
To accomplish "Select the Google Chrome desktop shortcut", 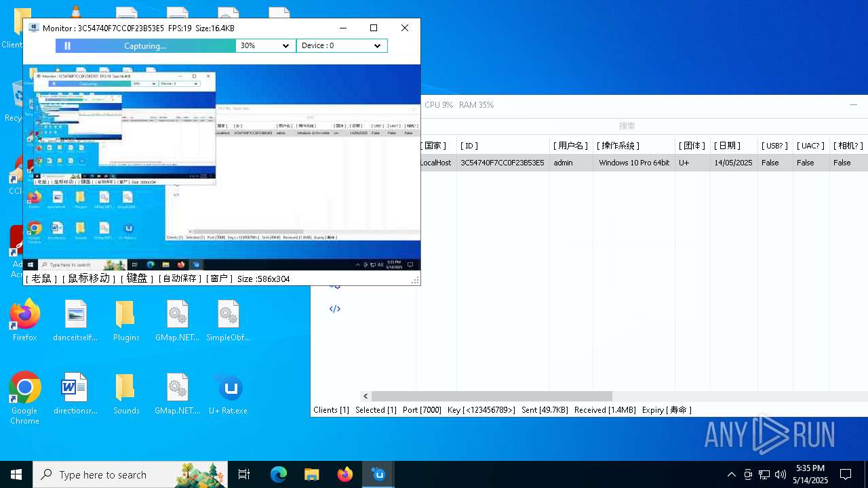I will [24, 399].
